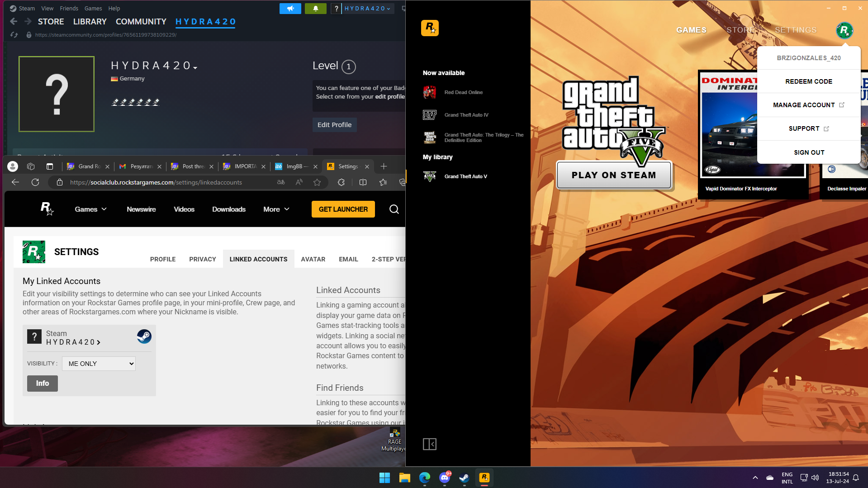This screenshot has height=488, width=868.
Task: Reload the Steam profile page
Action: click(x=14, y=35)
